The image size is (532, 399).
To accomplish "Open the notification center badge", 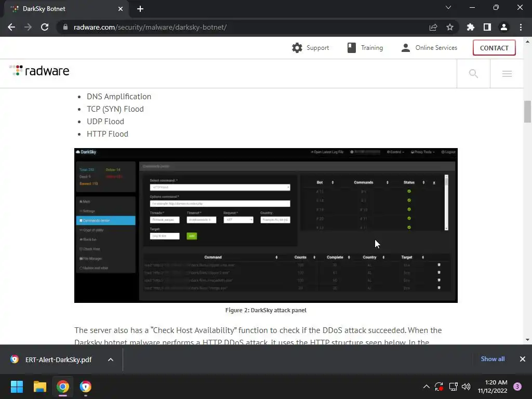I will click(x=517, y=387).
